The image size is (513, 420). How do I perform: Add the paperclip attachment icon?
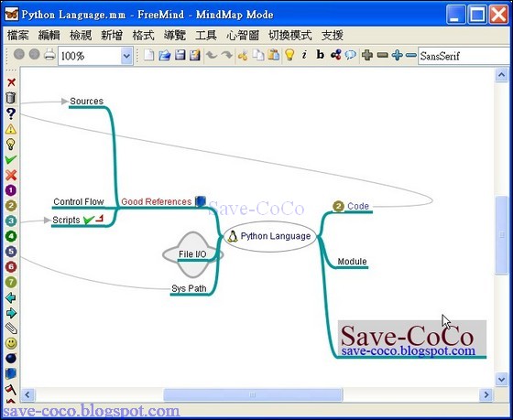[11, 328]
